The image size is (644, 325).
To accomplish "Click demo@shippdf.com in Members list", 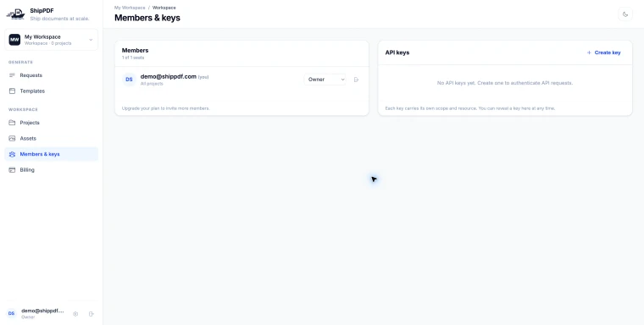I will [x=169, y=77].
